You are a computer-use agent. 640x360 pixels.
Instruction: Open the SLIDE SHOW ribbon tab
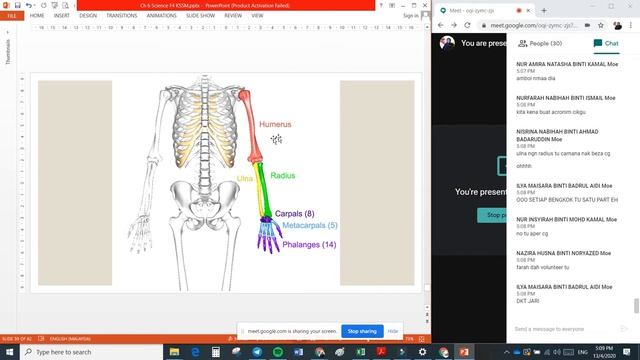pos(200,16)
